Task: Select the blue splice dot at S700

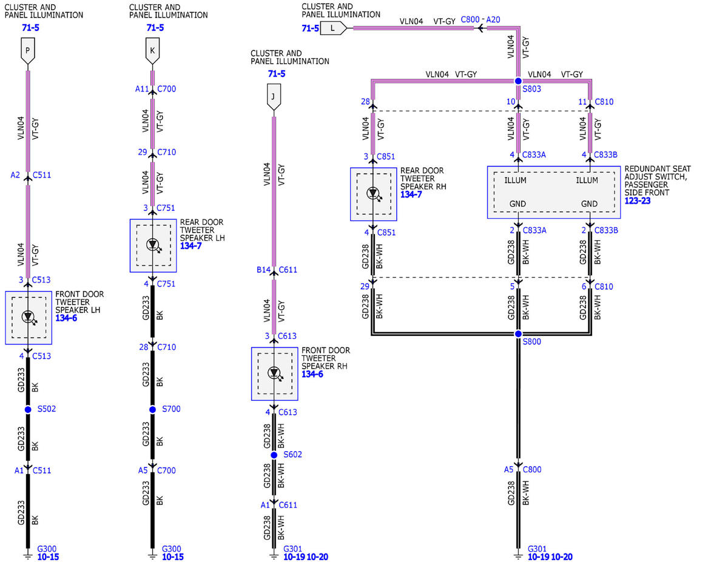Action: click(152, 410)
